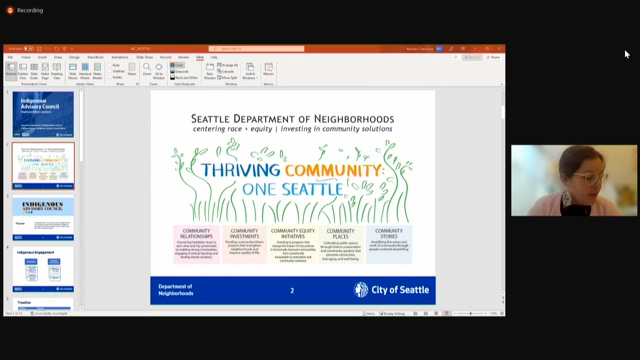This screenshot has height=360, width=640.
Task: Open the Review ribbon tab
Action: [183, 58]
